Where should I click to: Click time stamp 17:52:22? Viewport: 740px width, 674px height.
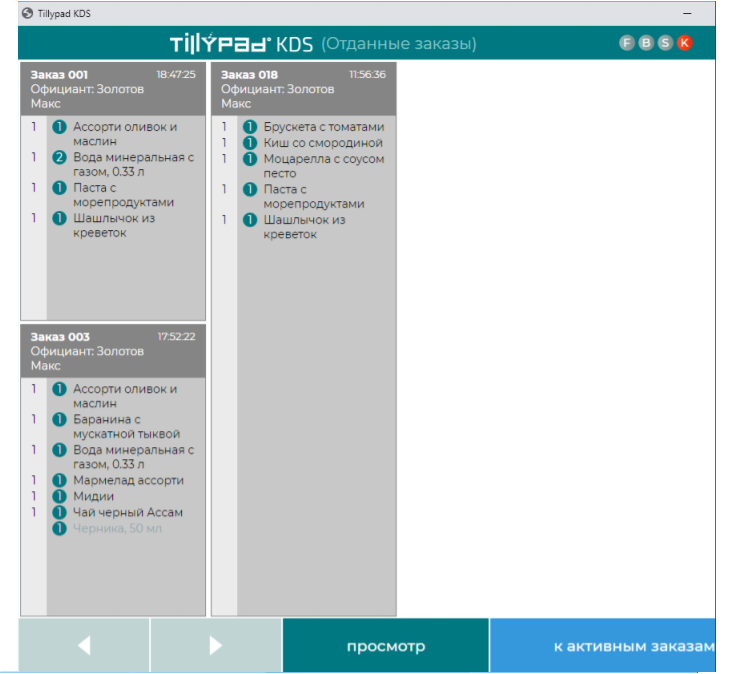coord(176,337)
